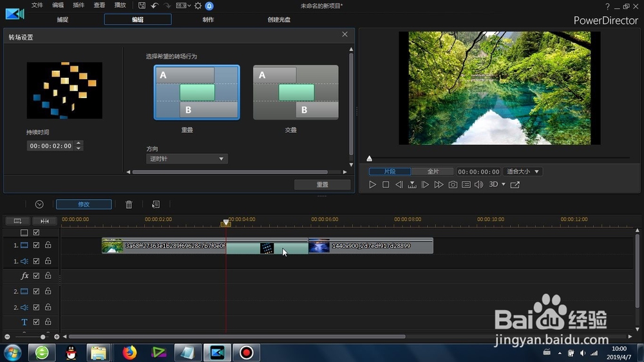Toggle video track 2 checkbox
The image size is (644, 362).
[36, 291]
